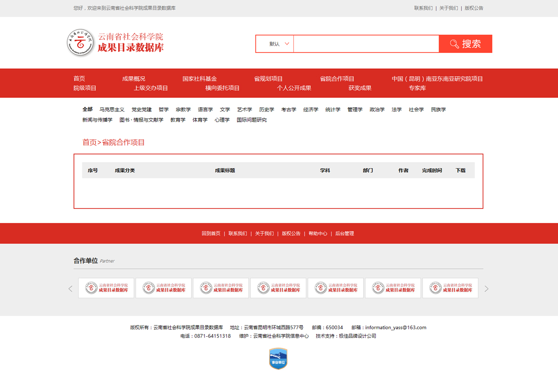The width and height of the screenshot is (558, 392).
Task: Click the 省院合作项目 breadcrumb
Action: click(x=123, y=142)
